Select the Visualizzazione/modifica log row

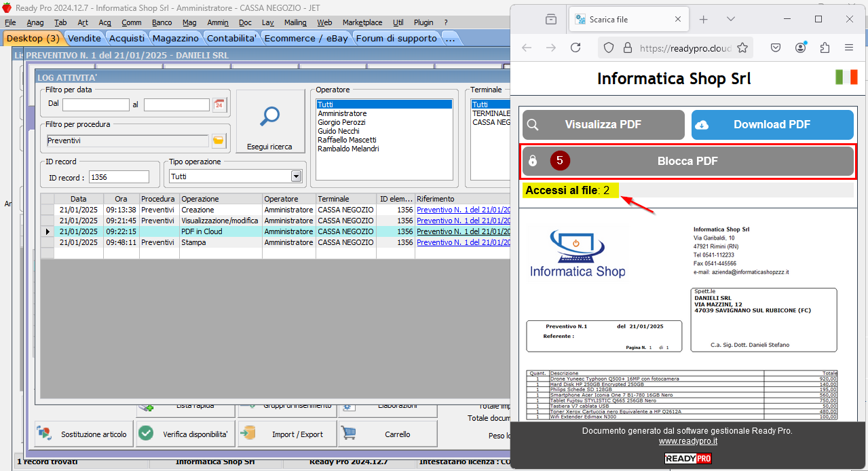(x=275, y=221)
